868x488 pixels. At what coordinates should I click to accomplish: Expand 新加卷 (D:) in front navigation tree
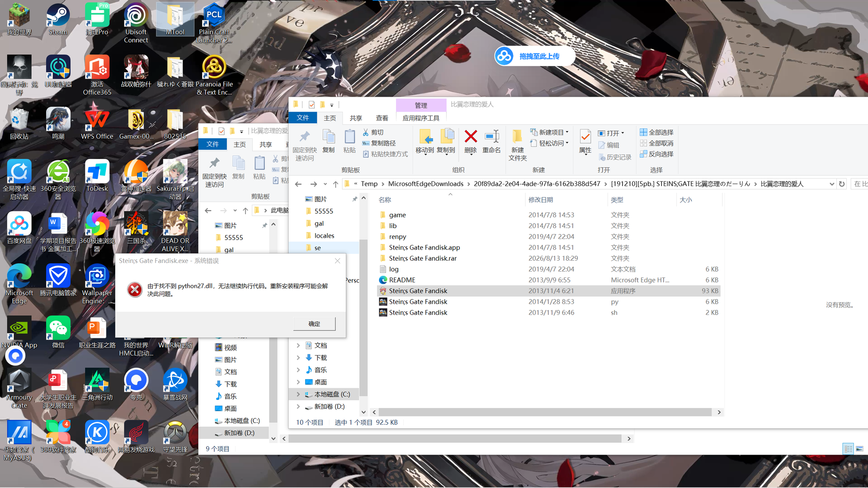(298, 407)
